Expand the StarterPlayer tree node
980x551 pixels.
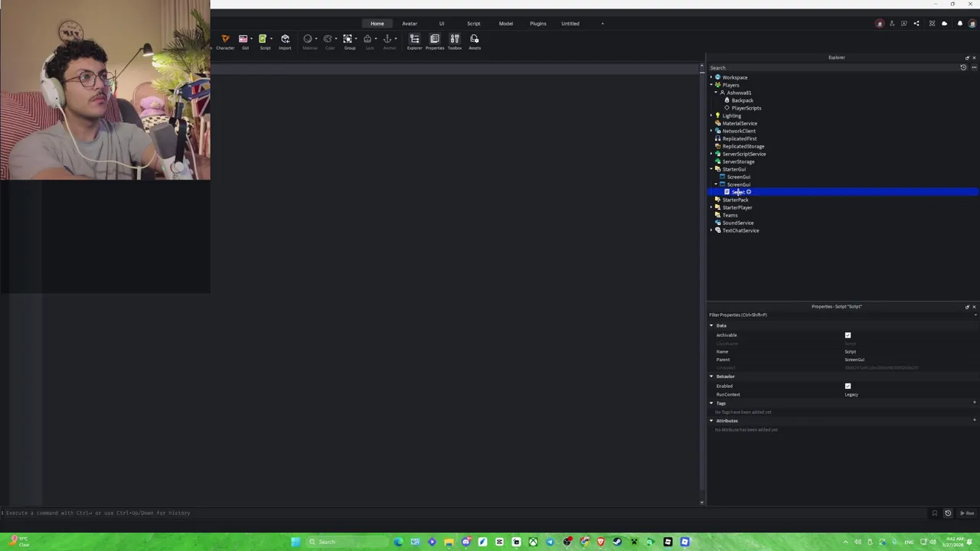(711, 207)
